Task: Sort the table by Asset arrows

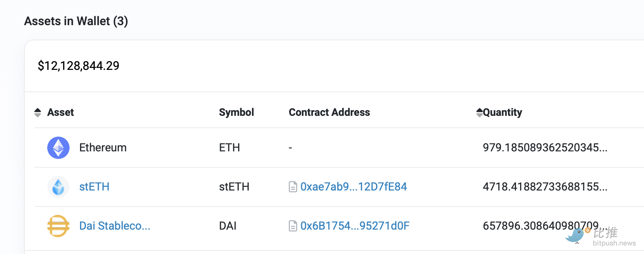Action: pyautogui.click(x=38, y=113)
